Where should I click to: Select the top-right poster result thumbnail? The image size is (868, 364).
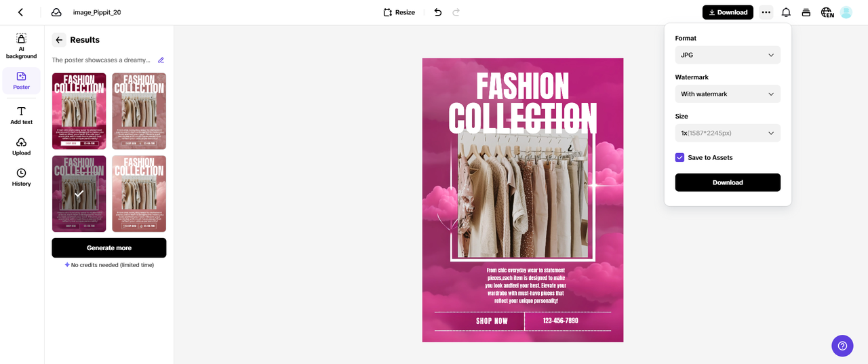click(139, 111)
